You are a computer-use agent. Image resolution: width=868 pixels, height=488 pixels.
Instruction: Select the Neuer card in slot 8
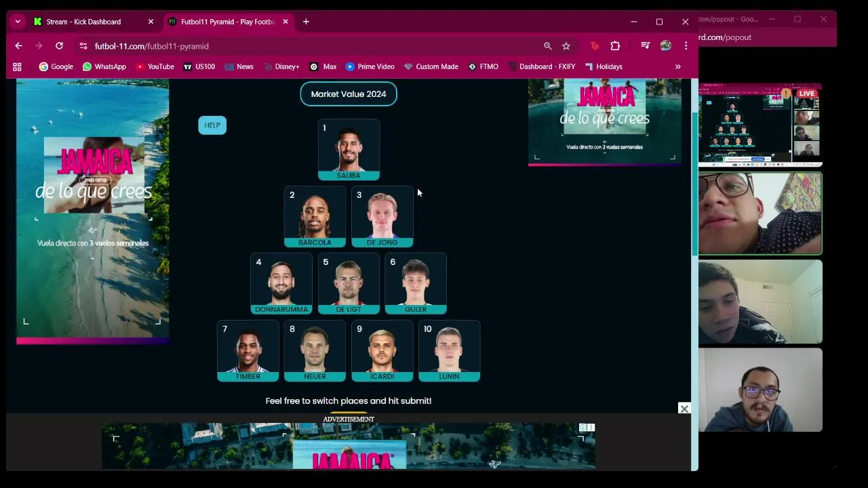315,351
